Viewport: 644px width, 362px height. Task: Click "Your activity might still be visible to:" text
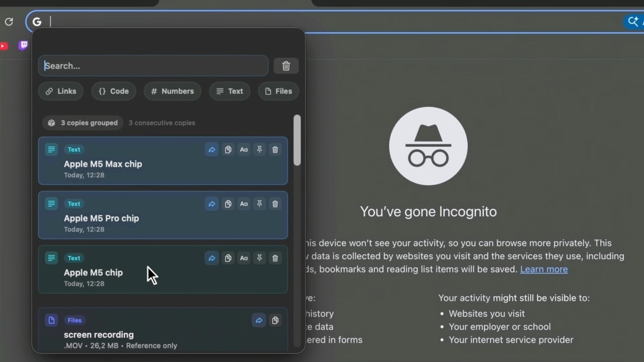coord(514,298)
